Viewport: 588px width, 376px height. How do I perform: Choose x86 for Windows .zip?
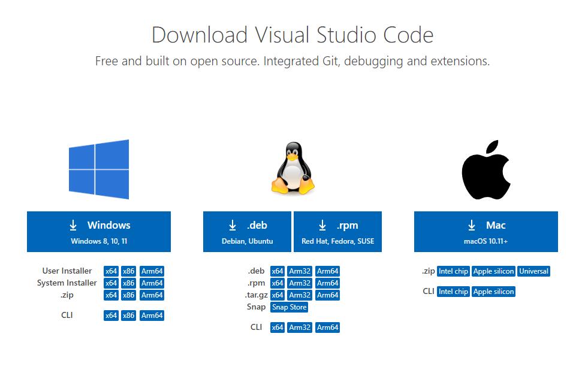[x=129, y=295]
